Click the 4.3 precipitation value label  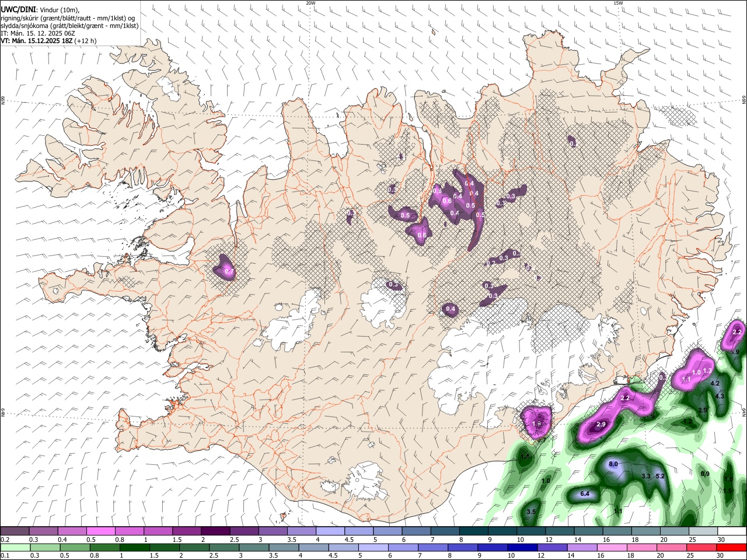(x=720, y=397)
